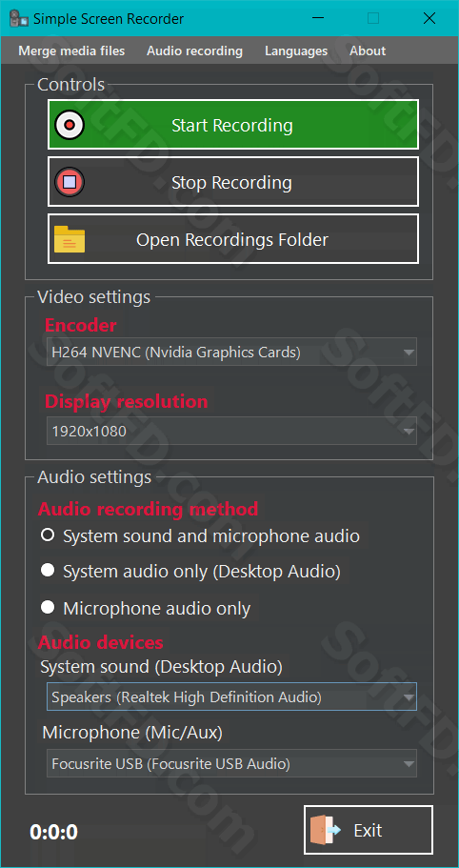Screen dimensions: 459x868
Task: Click the Open Recordings Folder button
Action: point(233,239)
